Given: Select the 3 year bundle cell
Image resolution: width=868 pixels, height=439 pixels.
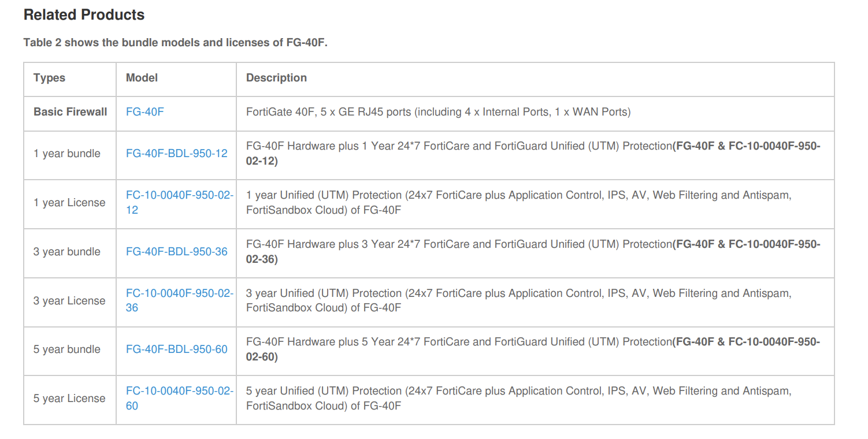Looking at the screenshot, I should (x=66, y=252).
